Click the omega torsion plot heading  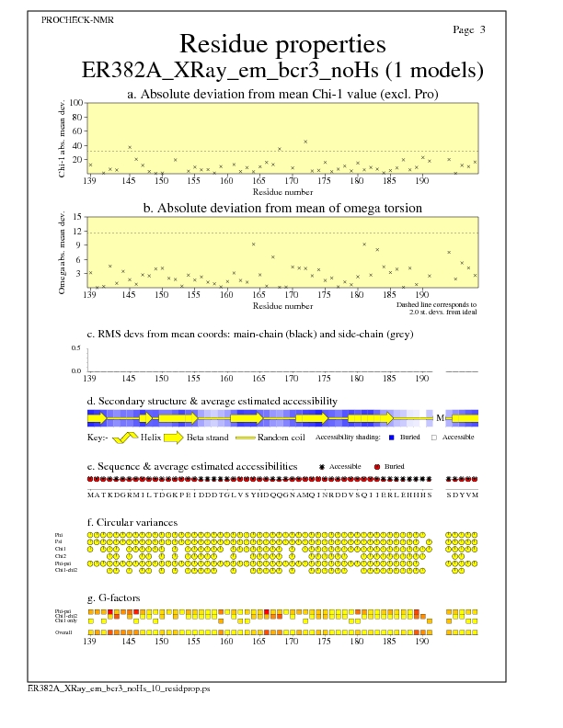[281, 209]
